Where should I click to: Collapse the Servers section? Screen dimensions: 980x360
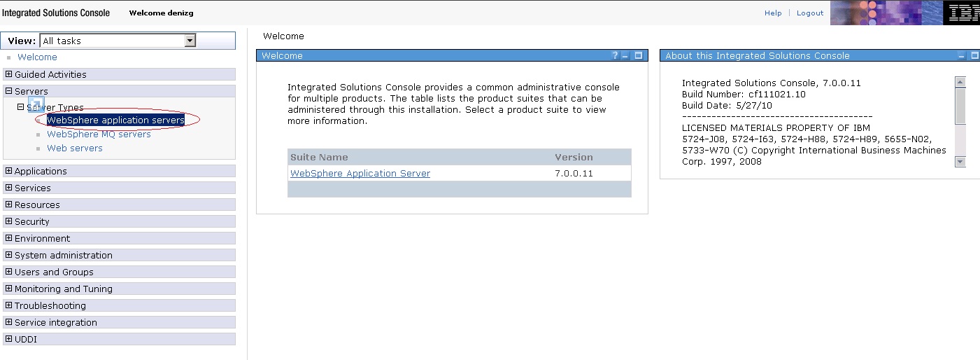click(8, 91)
